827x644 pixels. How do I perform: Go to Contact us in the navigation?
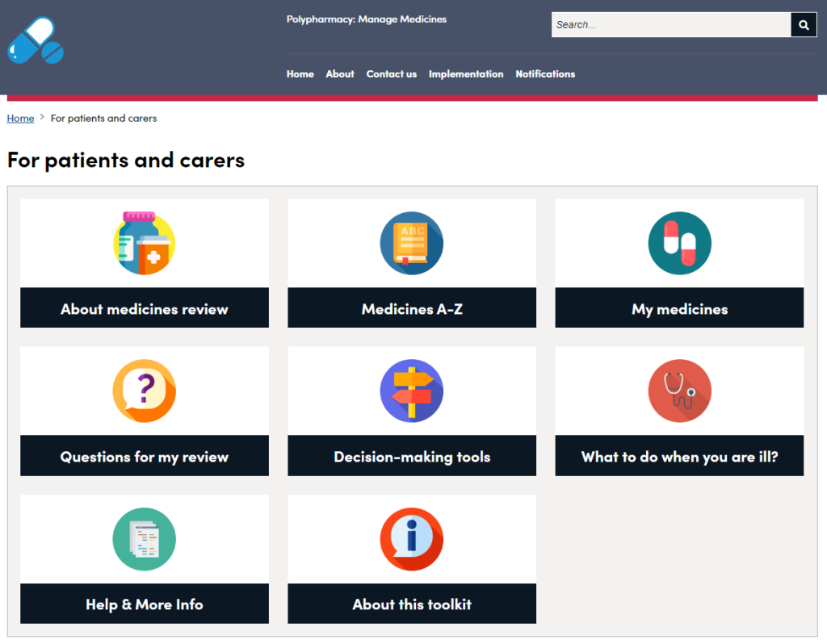point(391,73)
